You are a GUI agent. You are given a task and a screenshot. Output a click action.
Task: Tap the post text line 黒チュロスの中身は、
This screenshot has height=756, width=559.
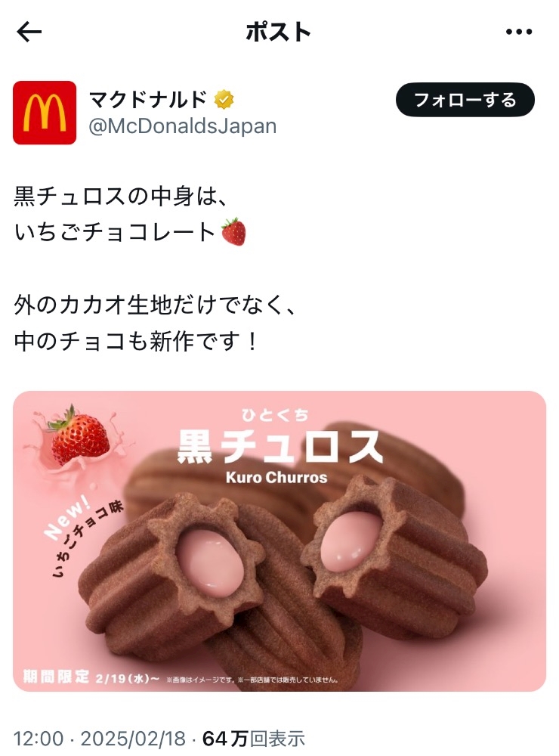(120, 197)
